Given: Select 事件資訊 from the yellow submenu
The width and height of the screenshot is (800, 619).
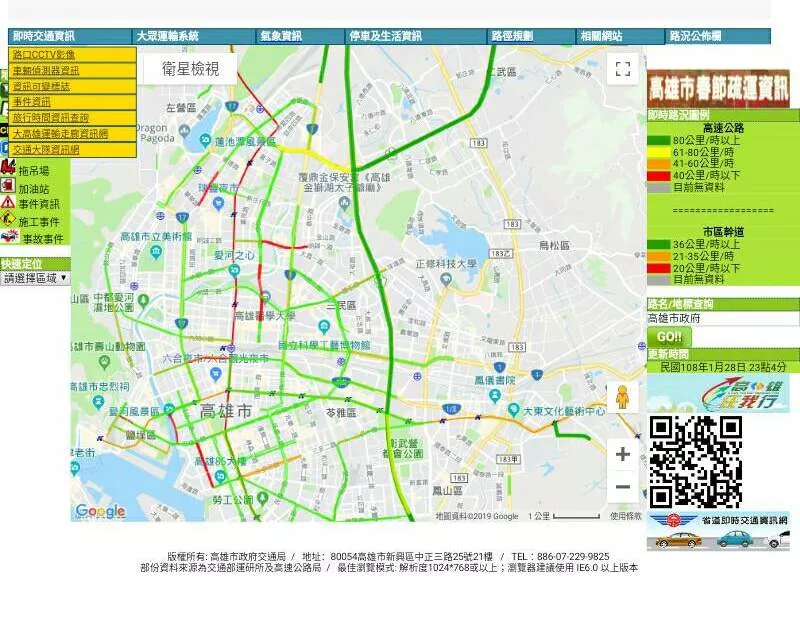Looking at the screenshot, I should tap(72, 102).
